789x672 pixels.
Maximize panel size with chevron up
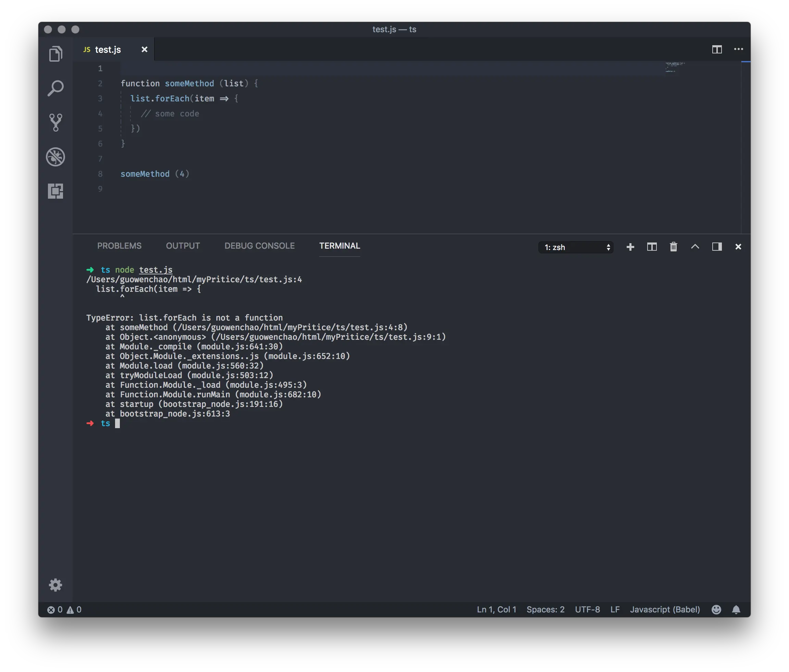[695, 247]
